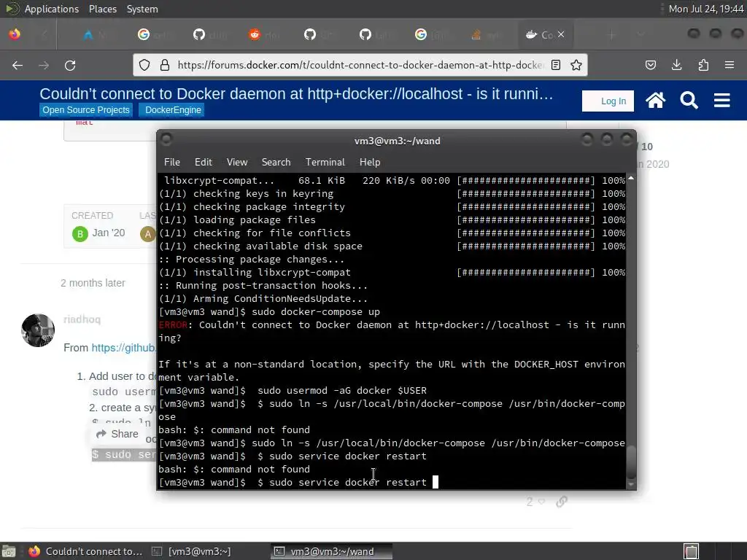Click the forum home icon

pyautogui.click(x=656, y=101)
